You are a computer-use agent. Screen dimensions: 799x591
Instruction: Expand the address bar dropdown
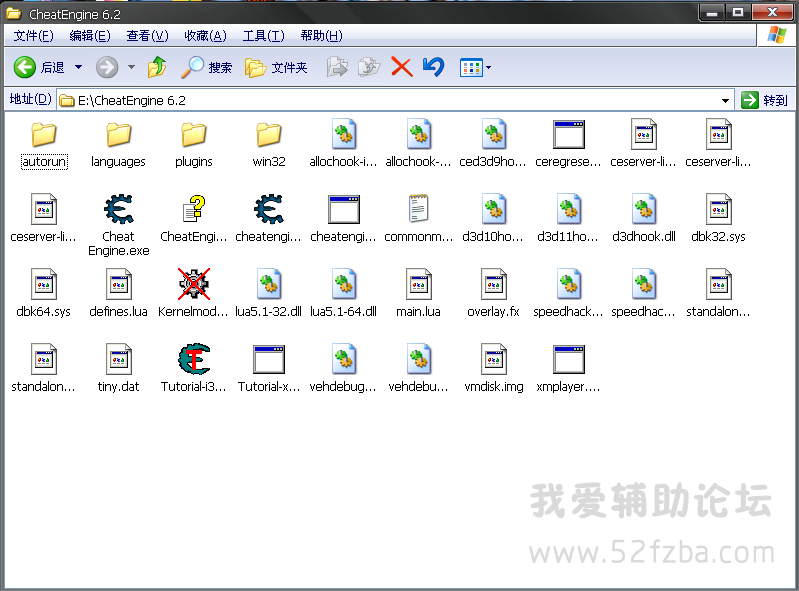(x=725, y=101)
